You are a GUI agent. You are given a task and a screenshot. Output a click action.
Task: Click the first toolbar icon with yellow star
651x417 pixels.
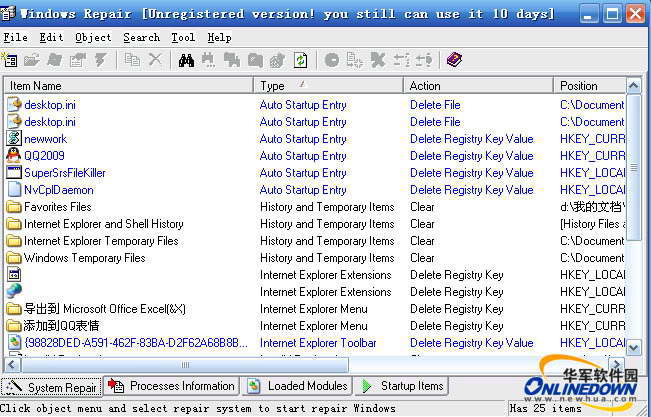[10, 60]
